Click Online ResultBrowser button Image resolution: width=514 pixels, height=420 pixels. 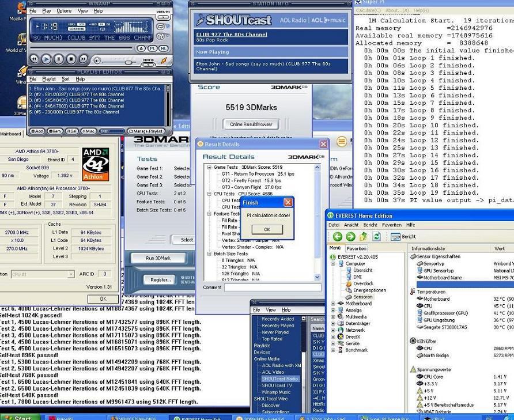click(251, 124)
